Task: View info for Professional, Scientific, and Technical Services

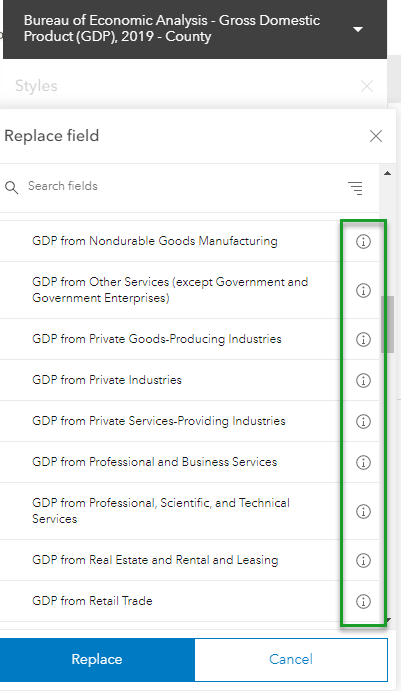Action: (x=363, y=511)
